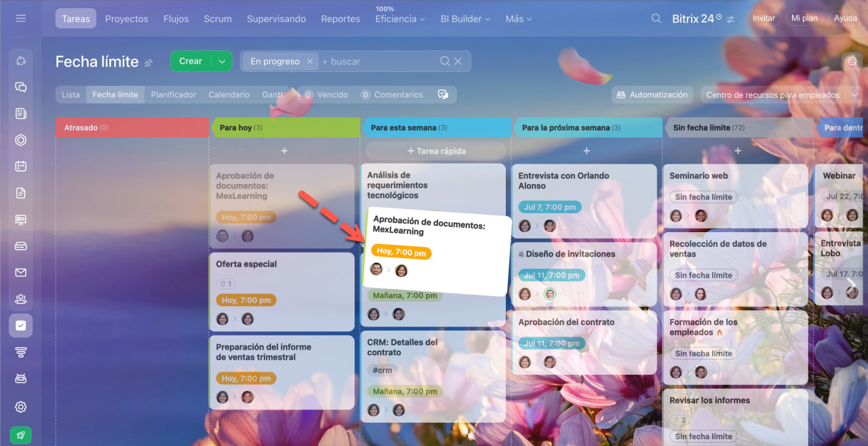
Task: Clear the search filter with X
Action: coord(458,61)
